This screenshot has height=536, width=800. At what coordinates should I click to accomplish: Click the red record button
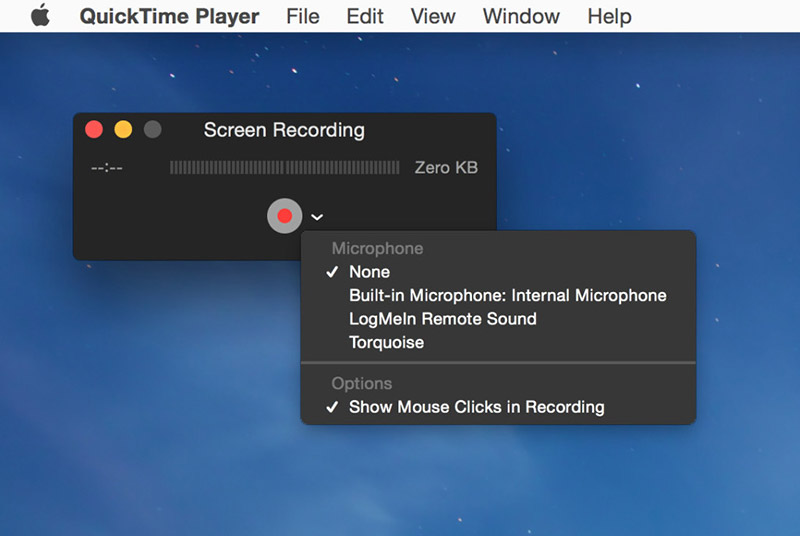[284, 216]
